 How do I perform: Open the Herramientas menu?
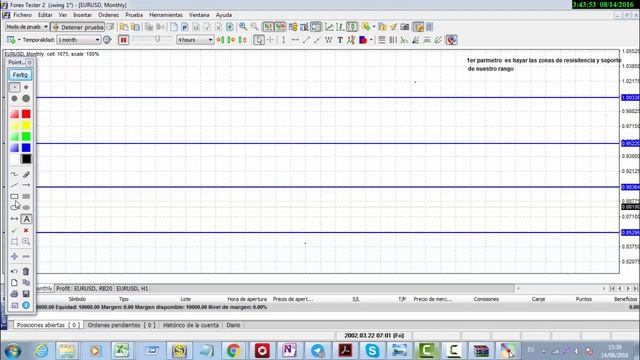166,15
